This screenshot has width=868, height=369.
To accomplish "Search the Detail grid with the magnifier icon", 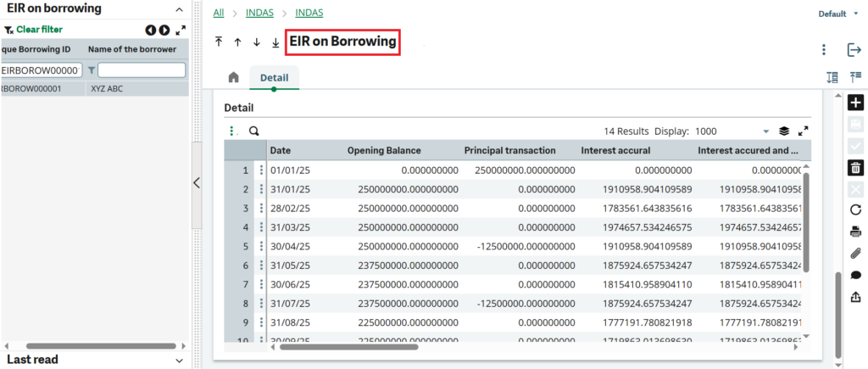I will (253, 131).
